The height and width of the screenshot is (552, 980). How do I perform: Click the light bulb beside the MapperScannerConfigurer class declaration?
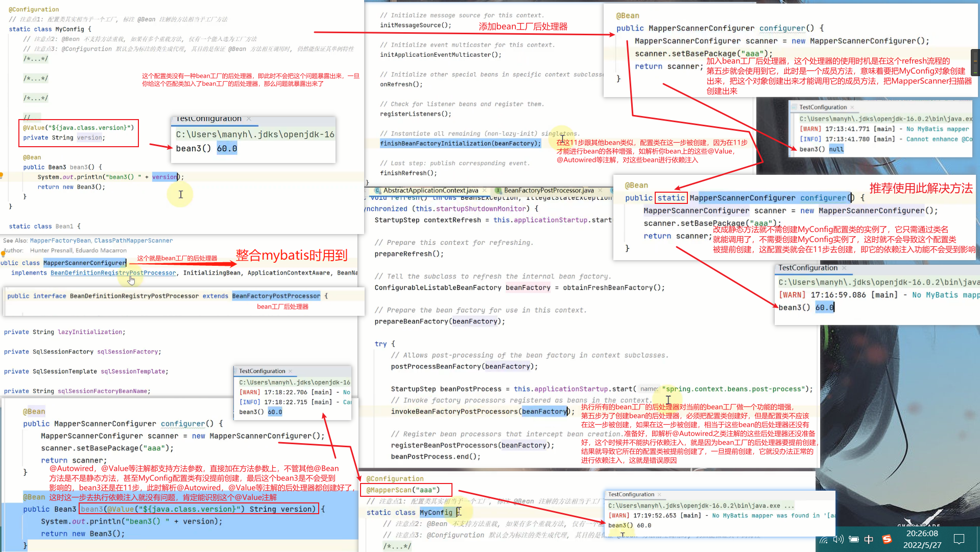click(2, 254)
